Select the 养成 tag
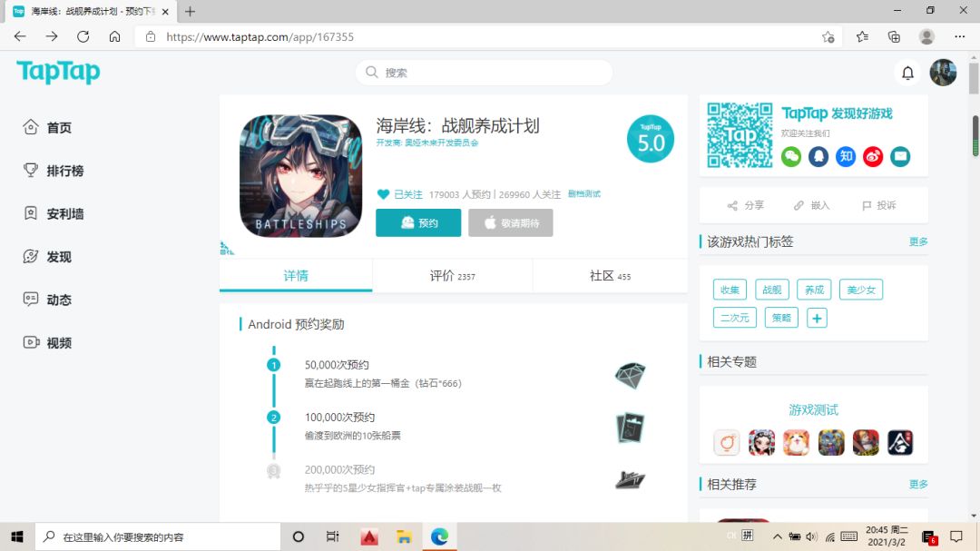Viewport: 980px width, 551px height. [x=814, y=290]
